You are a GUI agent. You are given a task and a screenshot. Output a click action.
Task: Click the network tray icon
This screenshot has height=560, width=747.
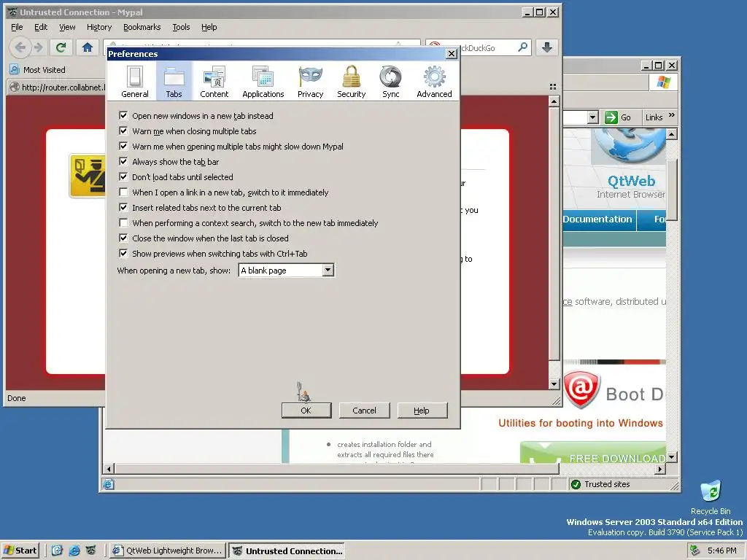point(695,550)
